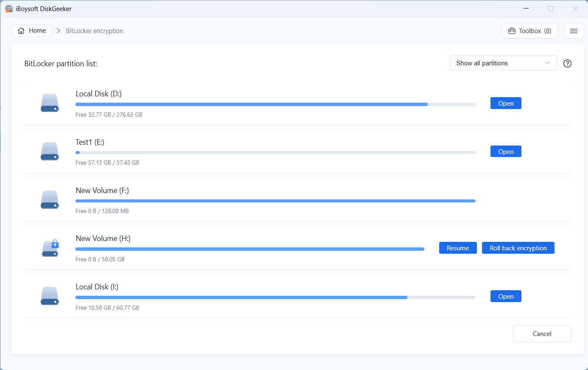This screenshot has width=588, height=370.
Task: Click the Local Disk (D:) usage bar
Action: click(276, 104)
